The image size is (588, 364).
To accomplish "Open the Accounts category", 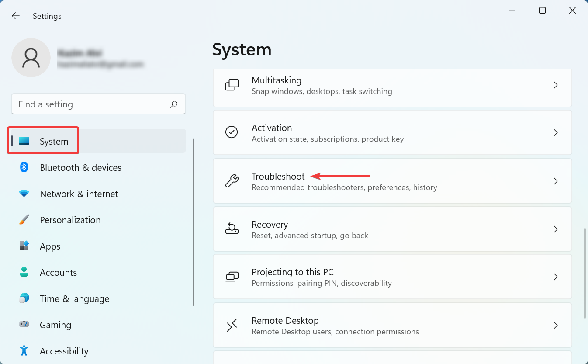I will [x=58, y=273].
